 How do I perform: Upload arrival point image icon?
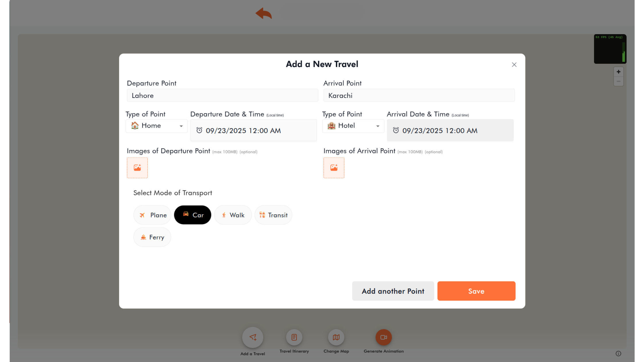pos(334,168)
